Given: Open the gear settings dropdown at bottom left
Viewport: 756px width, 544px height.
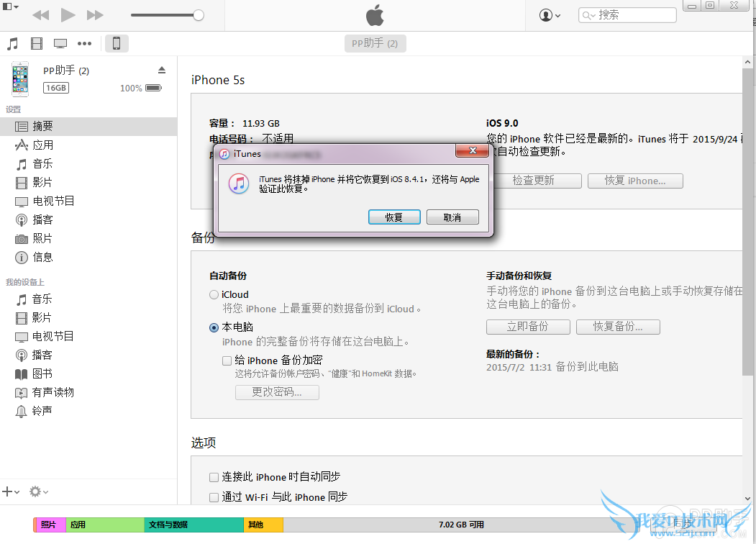Looking at the screenshot, I should point(38,492).
